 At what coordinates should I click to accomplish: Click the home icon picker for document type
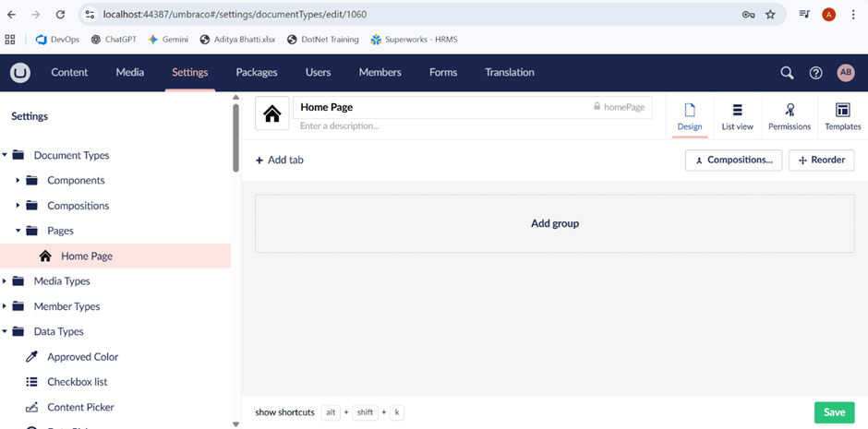(x=272, y=114)
